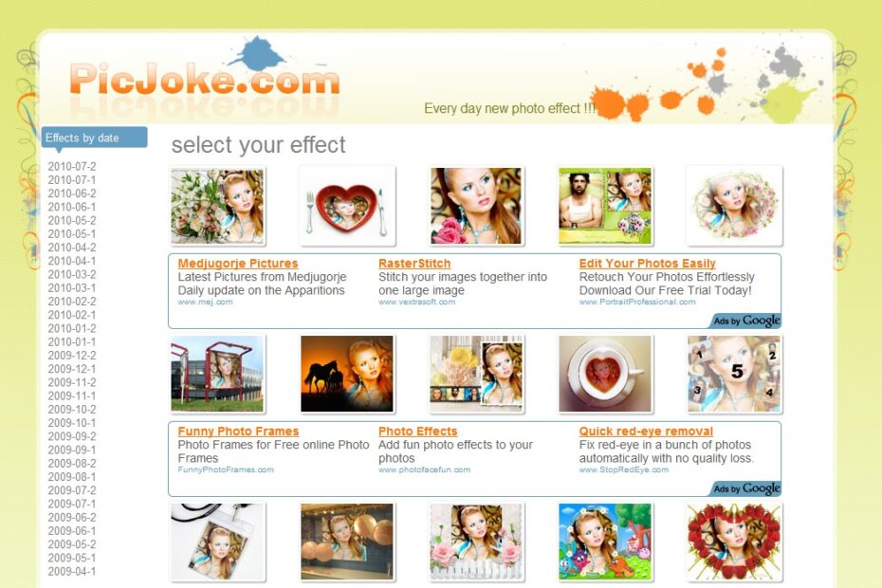Click the first Ads by Google badge
This screenshot has width=882, height=588.
point(745,321)
